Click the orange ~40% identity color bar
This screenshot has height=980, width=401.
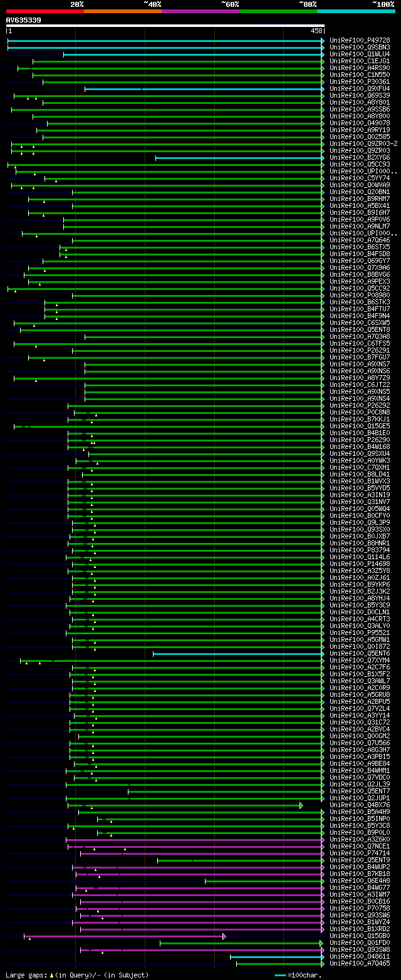[122, 11]
